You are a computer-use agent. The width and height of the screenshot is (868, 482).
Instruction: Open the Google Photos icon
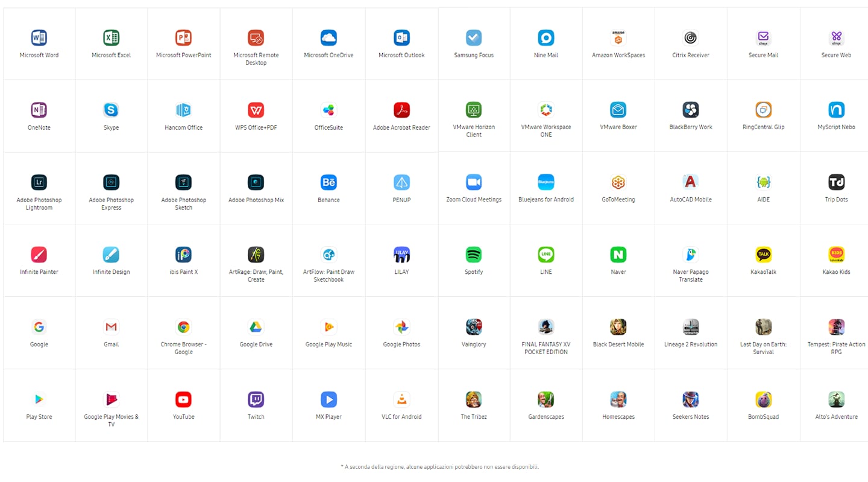click(x=401, y=327)
